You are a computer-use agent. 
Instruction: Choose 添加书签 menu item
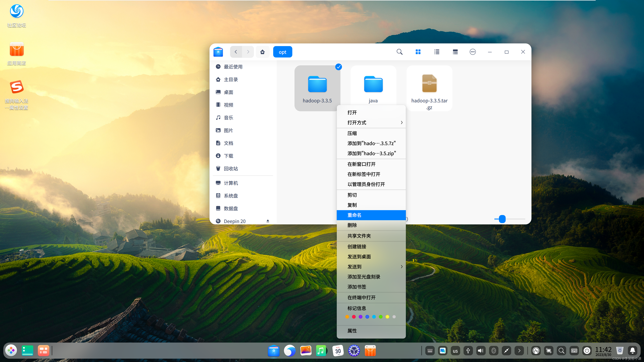pyautogui.click(x=371, y=287)
